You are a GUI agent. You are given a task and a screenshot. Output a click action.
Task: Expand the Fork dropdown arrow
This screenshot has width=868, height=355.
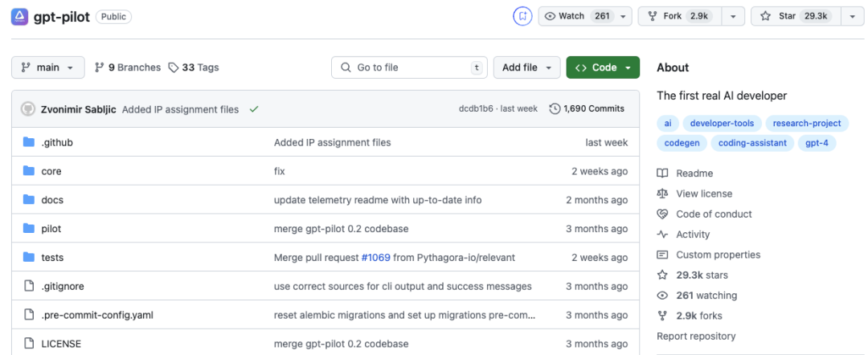coord(734,16)
